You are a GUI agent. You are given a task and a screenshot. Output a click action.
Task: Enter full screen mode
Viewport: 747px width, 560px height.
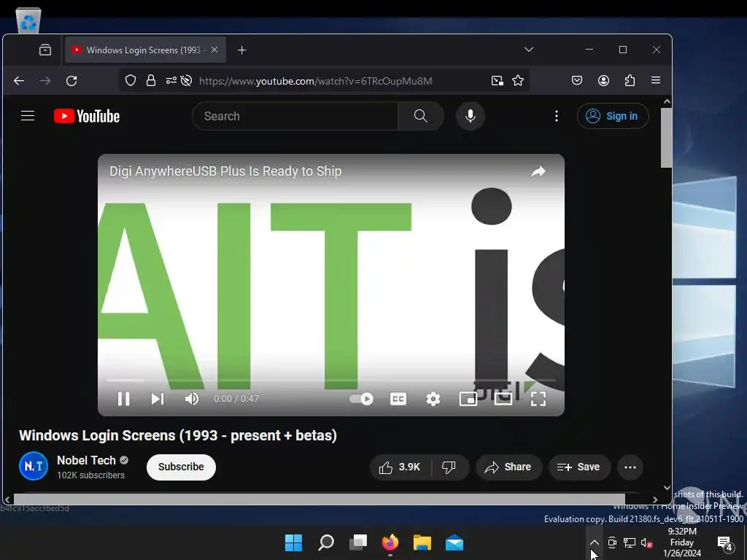[538, 399]
